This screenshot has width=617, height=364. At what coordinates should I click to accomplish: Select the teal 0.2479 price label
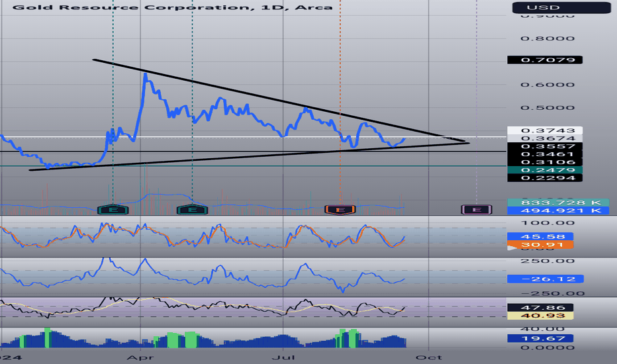(545, 169)
